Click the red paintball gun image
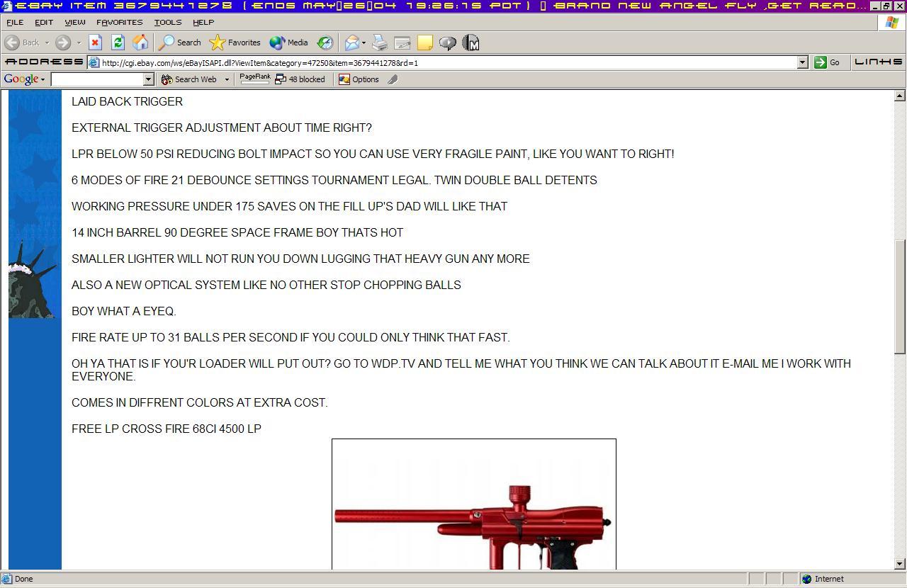907x588 pixels. (474, 504)
